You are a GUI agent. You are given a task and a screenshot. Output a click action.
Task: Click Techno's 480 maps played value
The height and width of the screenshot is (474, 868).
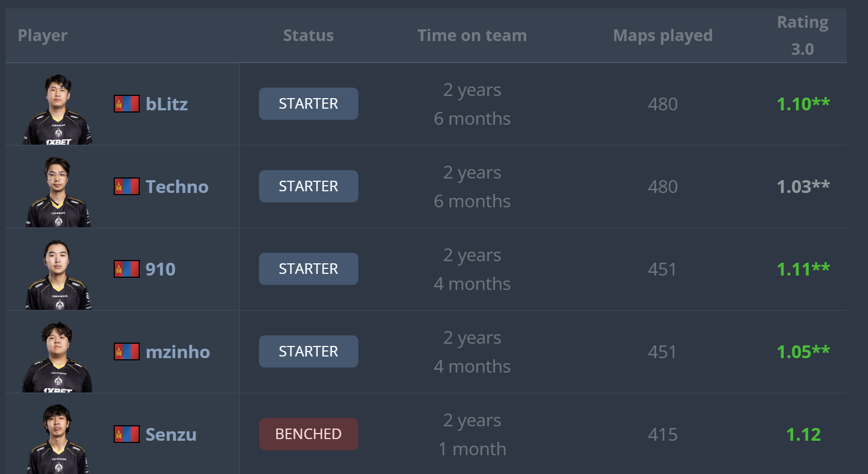pyautogui.click(x=663, y=186)
